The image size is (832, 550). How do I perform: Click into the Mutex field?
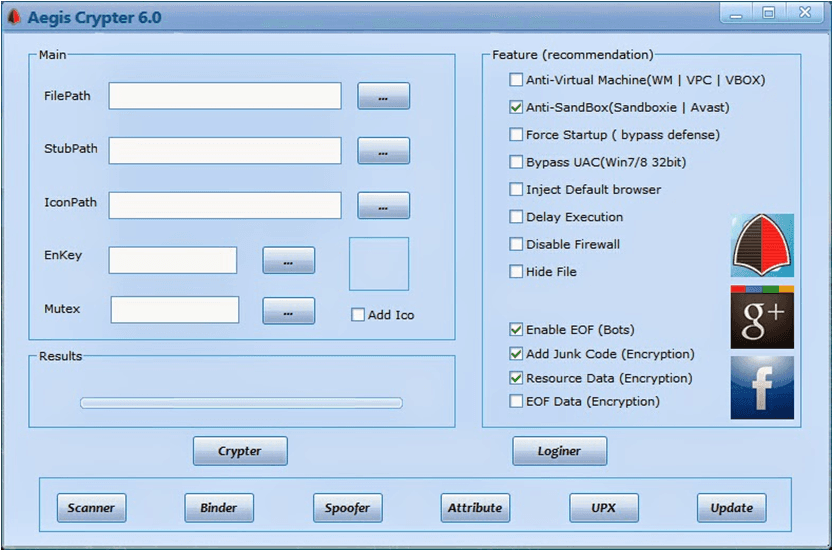point(175,310)
